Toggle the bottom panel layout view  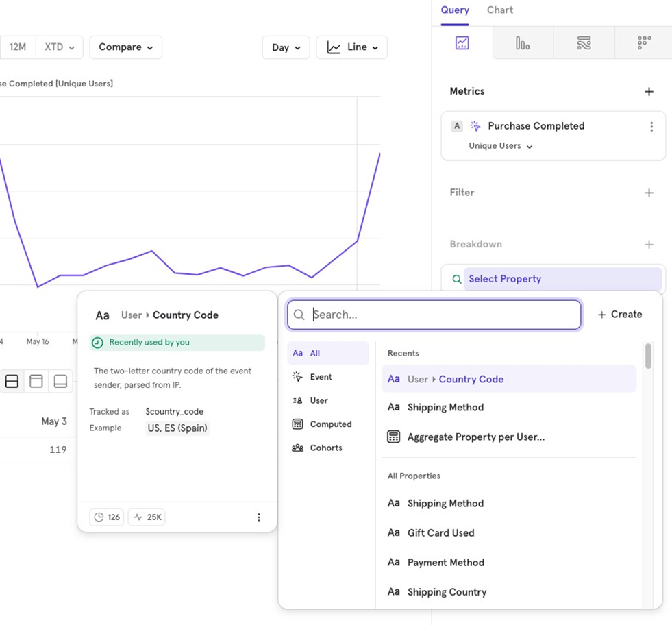(60, 381)
